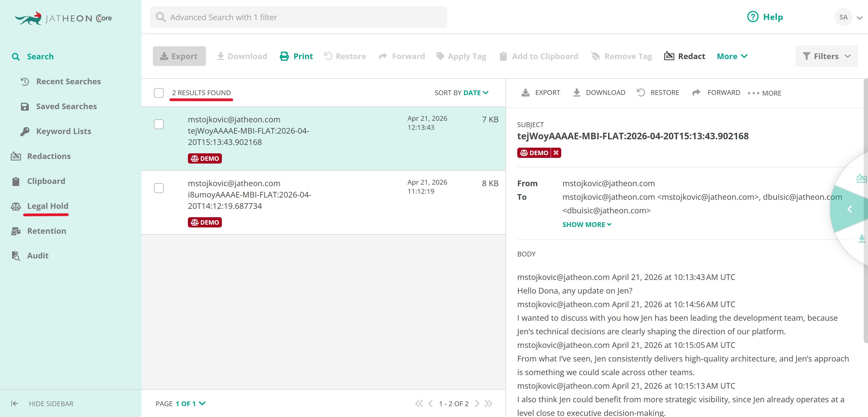Click the funnel icon on Filters
Image resolution: width=868 pixels, height=417 pixels.
(x=806, y=56)
